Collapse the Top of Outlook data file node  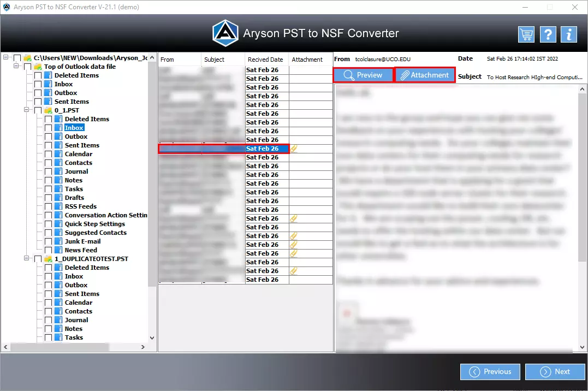(x=16, y=66)
